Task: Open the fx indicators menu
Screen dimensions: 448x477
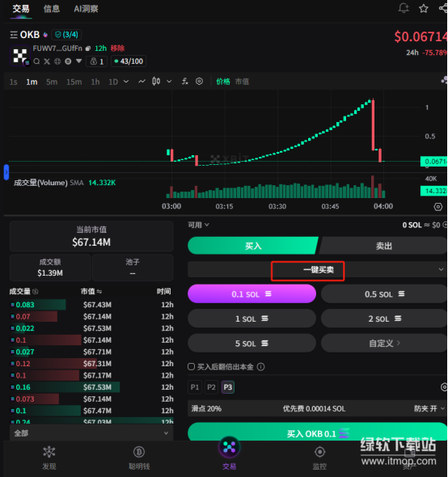Action: coord(184,81)
